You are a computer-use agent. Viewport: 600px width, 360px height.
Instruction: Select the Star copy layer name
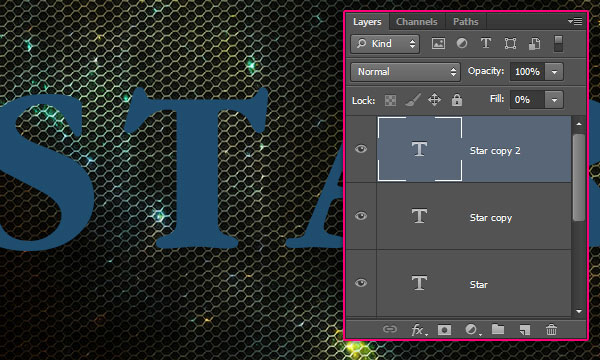[x=491, y=218]
